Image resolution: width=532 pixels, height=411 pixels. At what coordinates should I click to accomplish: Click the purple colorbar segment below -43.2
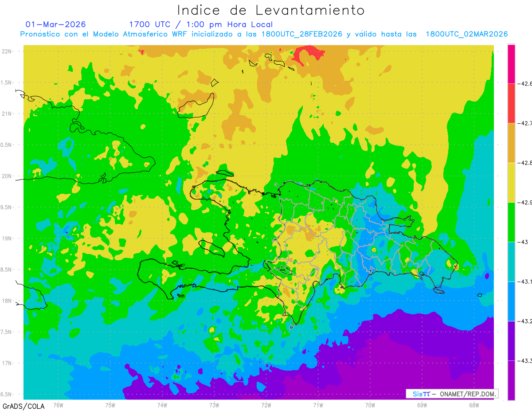point(511,341)
